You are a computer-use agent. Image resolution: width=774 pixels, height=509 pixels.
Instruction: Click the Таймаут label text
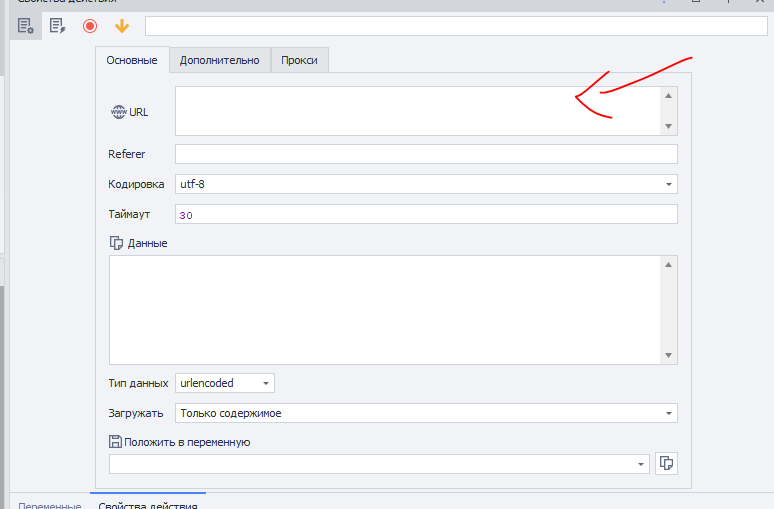tap(129, 214)
